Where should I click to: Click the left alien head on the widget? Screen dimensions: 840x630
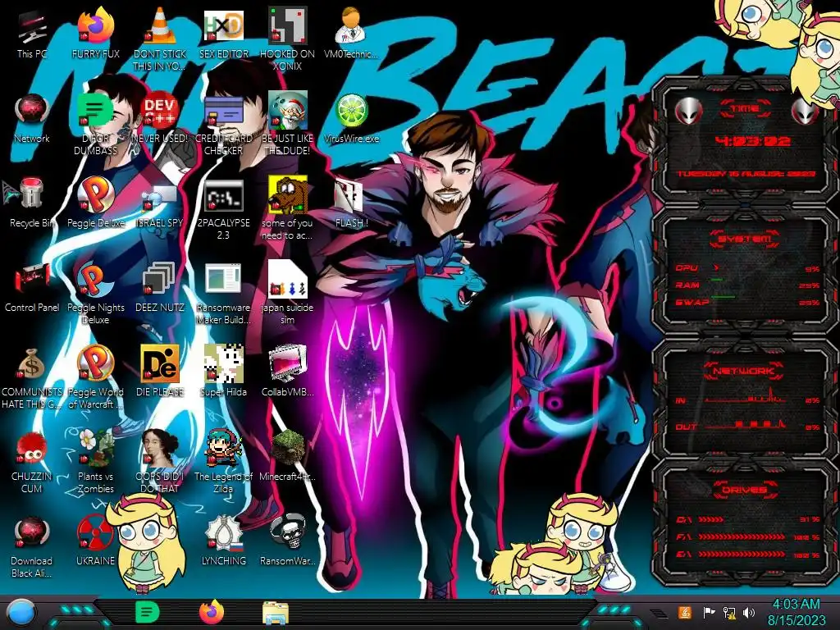[x=688, y=111]
